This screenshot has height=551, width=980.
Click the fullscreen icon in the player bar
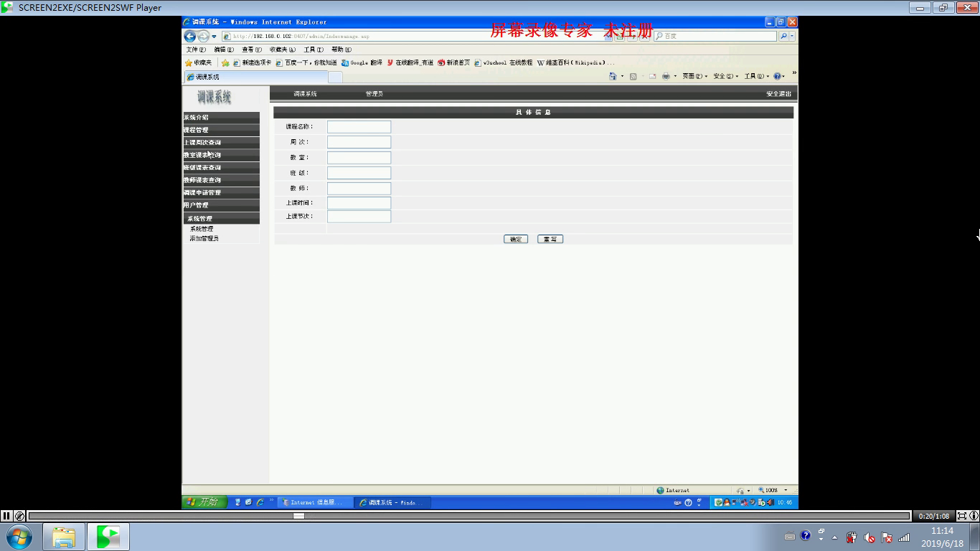point(962,515)
